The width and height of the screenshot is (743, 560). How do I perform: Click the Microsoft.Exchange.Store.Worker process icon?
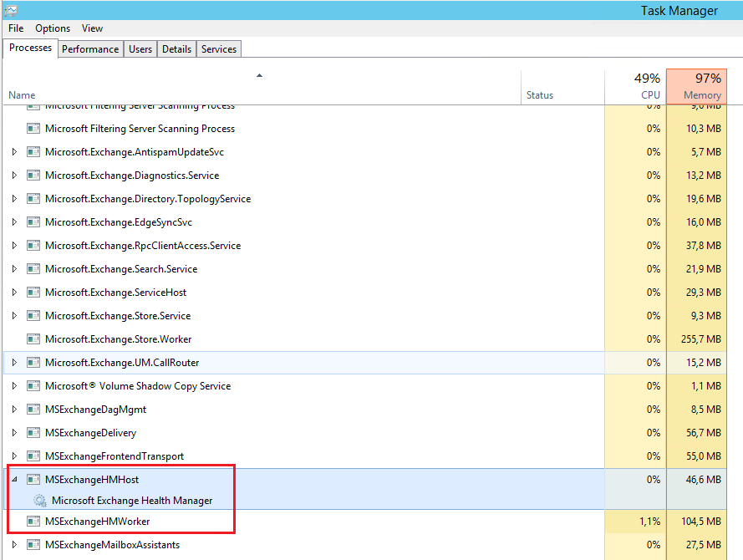[x=33, y=339]
